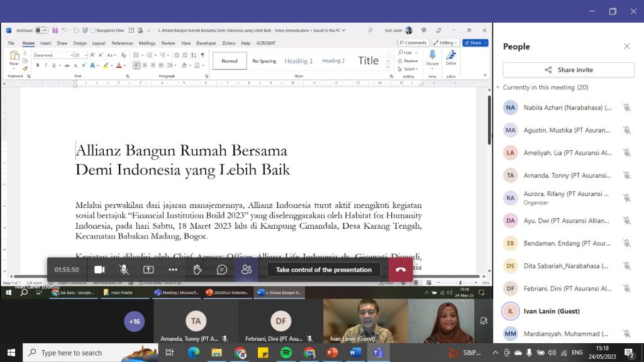Apply the yellow text highlight color

click(x=106, y=65)
